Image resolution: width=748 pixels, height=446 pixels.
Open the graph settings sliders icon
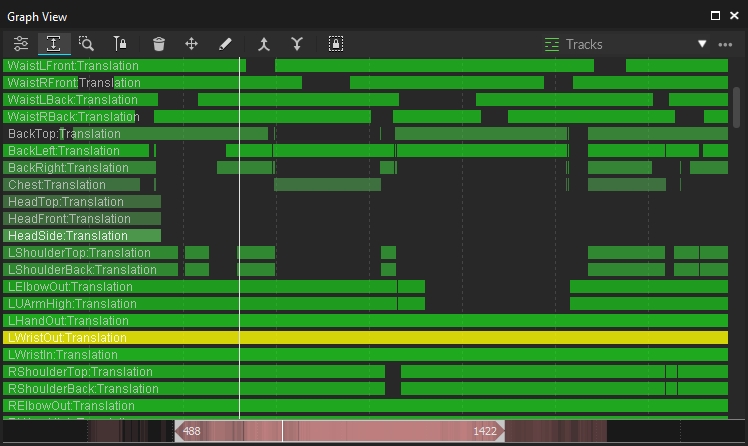pos(21,44)
